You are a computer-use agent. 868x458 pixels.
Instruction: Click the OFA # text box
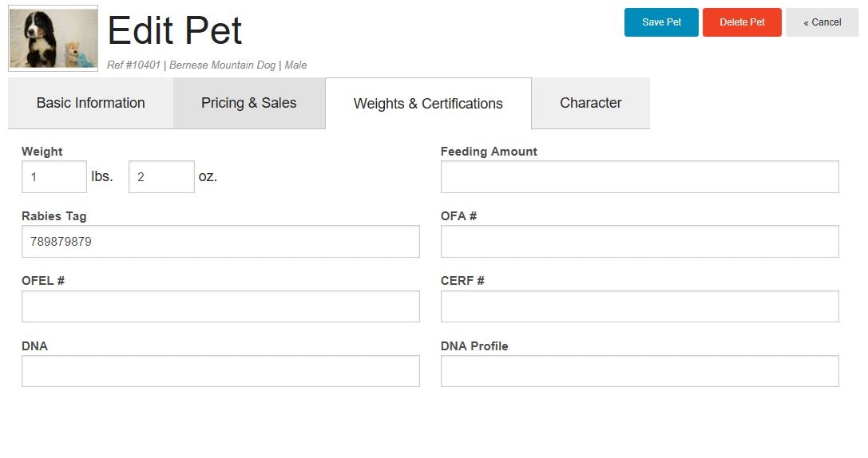tap(640, 241)
